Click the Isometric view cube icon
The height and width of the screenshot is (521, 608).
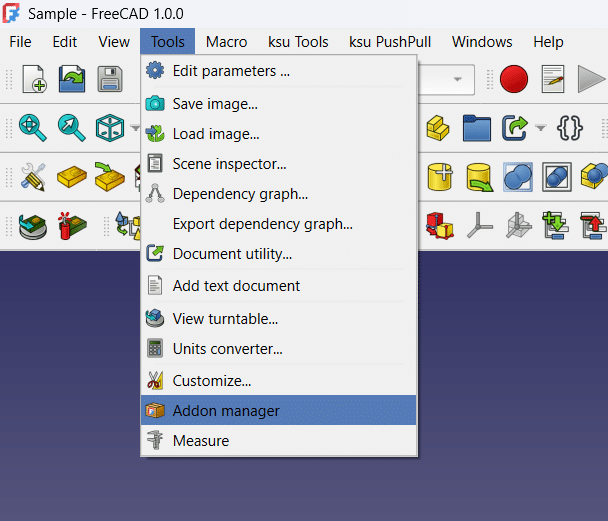[110, 128]
